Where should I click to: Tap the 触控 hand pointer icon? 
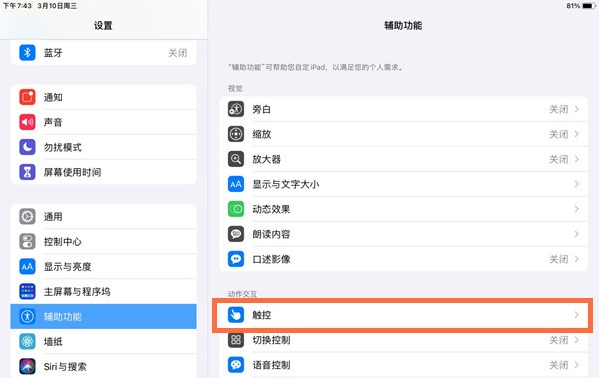tap(236, 315)
